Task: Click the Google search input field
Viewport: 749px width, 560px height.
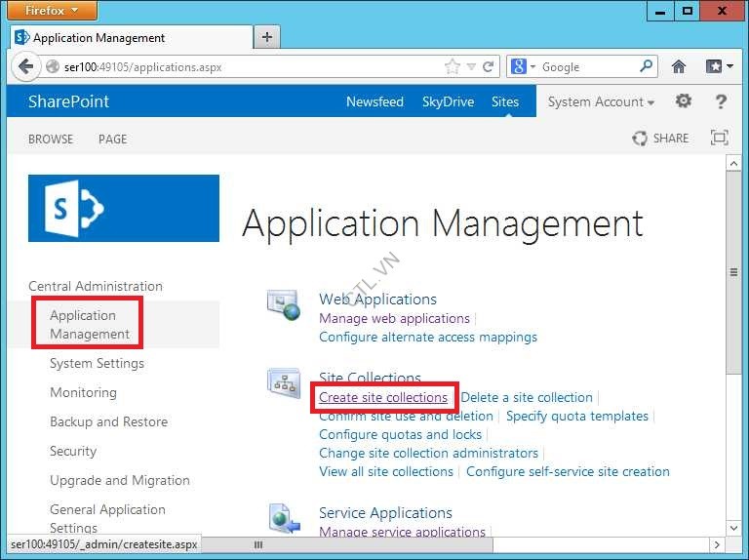Action: pyautogui.click(x=588, y=67)
